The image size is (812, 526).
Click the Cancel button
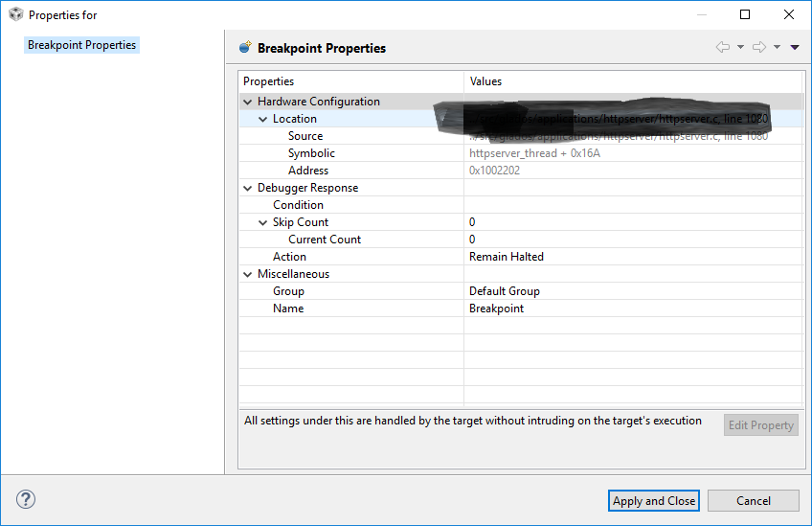[x=754, y=500]
